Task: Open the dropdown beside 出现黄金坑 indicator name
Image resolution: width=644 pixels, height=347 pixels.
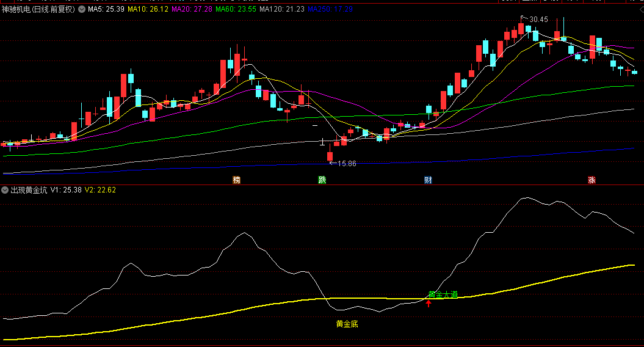Action: 5,190
